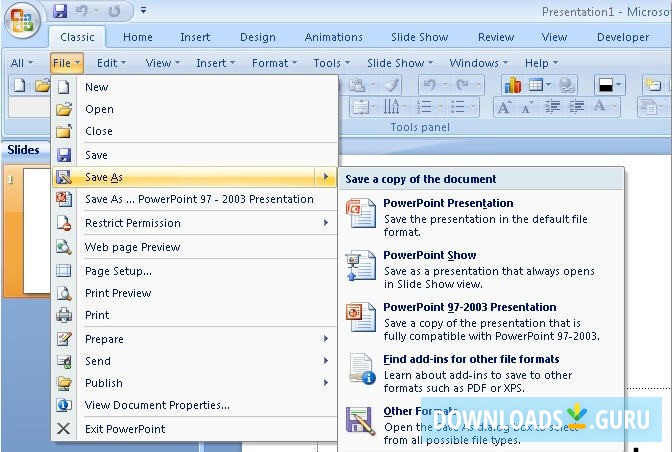672x452 pixels.
Task: Click the Send icon in menu
Action: click(63, 361)
